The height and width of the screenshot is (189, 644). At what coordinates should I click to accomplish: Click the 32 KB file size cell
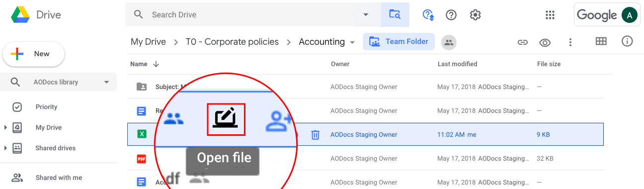(x=545, y=159)
